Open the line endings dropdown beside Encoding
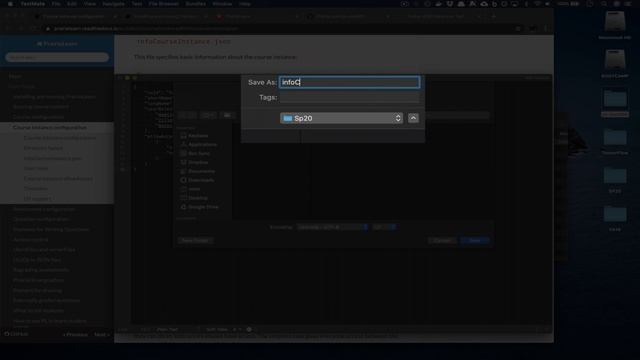Screen dimensions: 640x360 point(384,227)
